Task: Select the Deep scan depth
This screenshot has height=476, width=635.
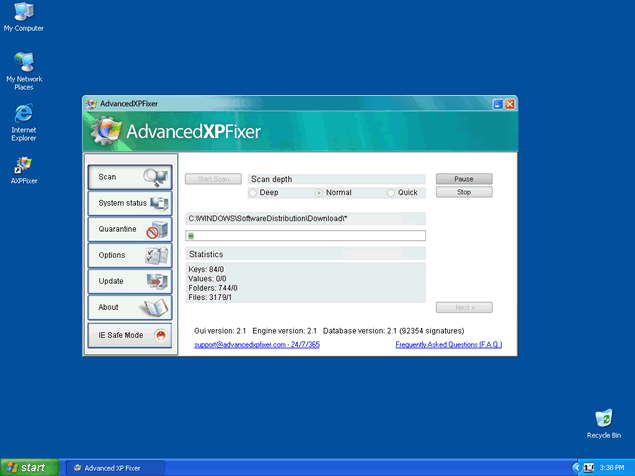Action: tap(253, 192)
